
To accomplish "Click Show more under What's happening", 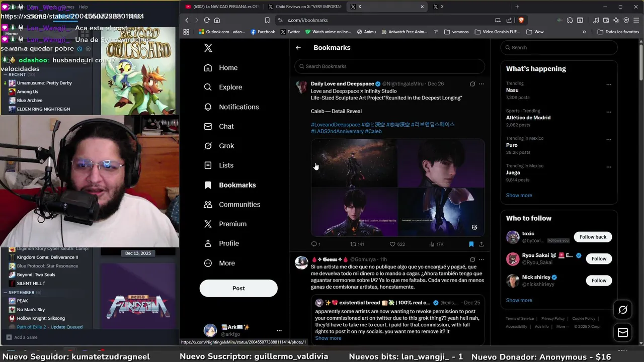I will coord(519,196).
